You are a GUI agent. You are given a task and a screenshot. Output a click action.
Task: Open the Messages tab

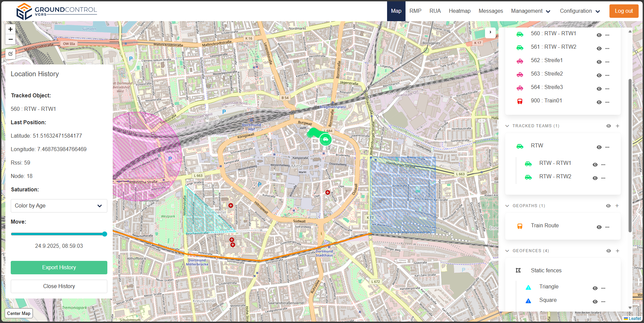(x=490, y=11)
